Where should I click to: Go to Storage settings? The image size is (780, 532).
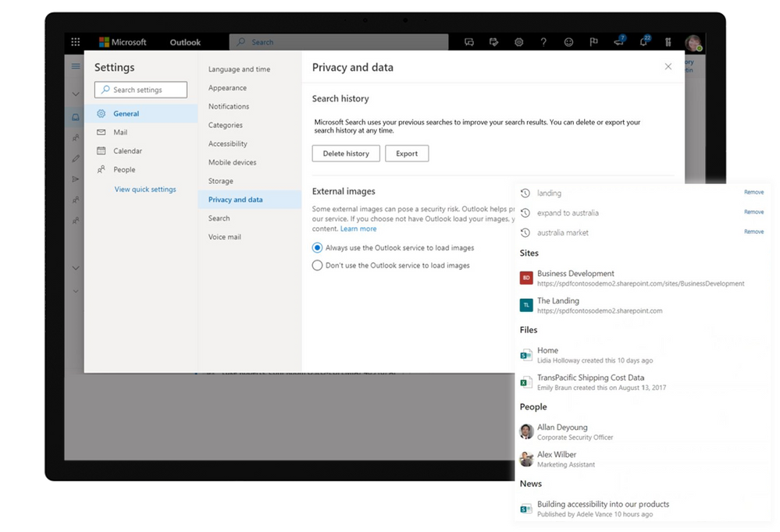pyautogui.click(x=220, y=181)
